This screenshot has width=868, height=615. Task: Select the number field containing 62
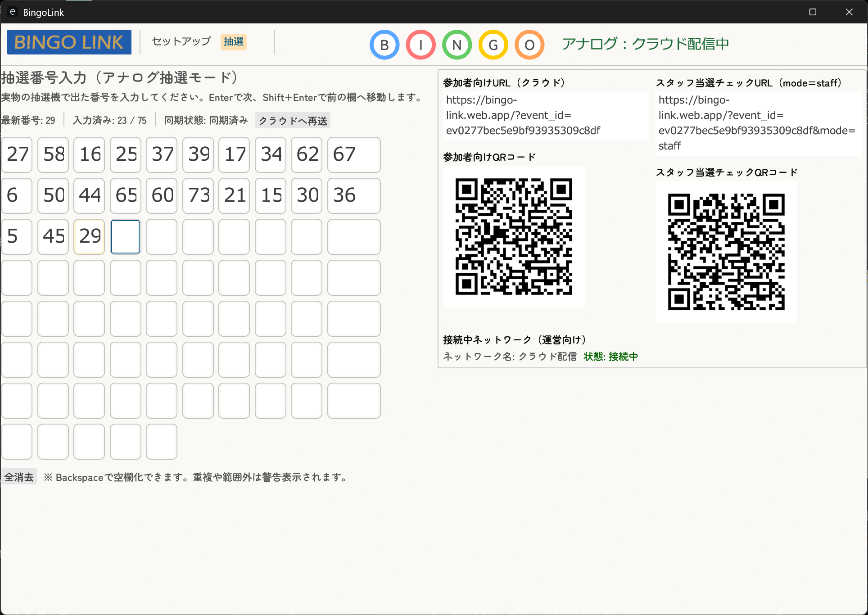307,155
